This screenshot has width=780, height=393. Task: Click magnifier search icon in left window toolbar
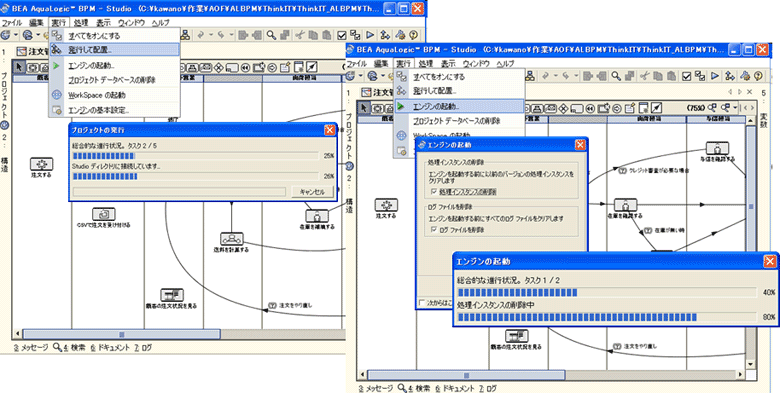(x=271, y=35)
